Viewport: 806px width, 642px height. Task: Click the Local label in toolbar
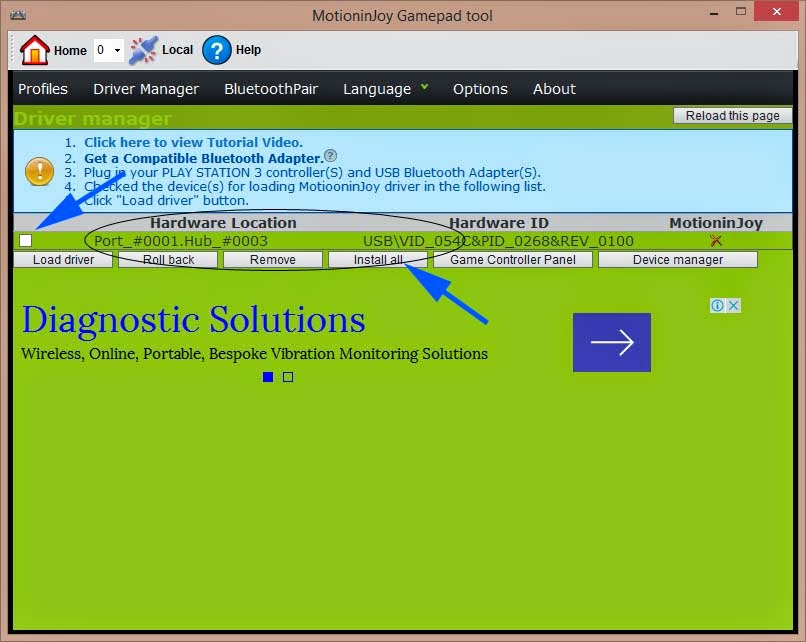(177, 50)
